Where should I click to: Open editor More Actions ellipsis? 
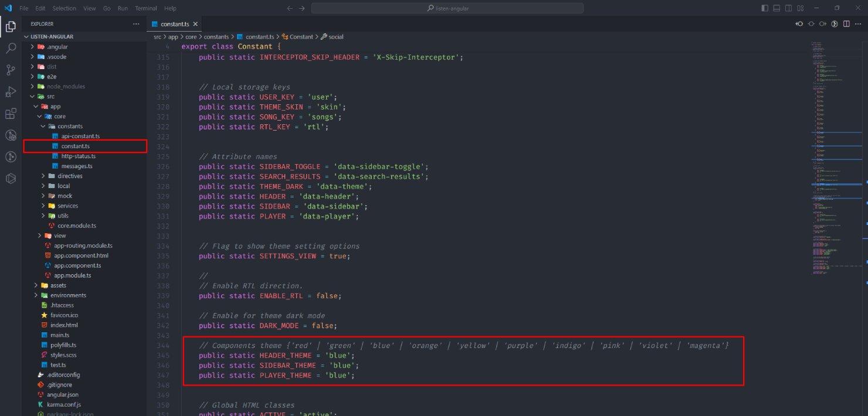858,24
